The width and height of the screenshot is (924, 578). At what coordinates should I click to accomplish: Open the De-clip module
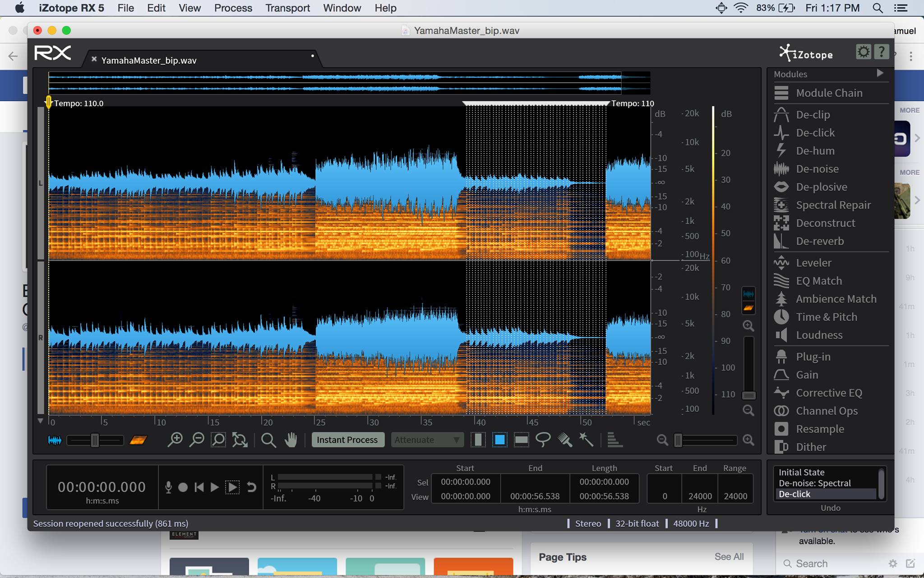(x=813, y=115)
